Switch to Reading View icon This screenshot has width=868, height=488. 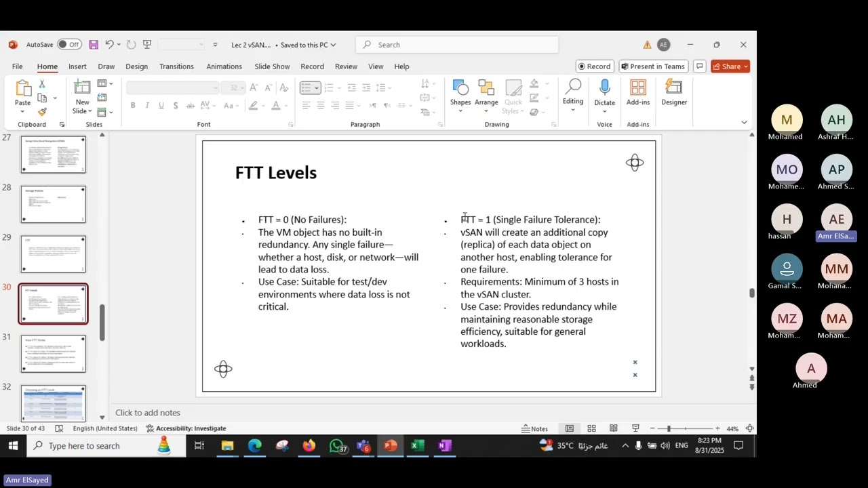tap(614, 428)
